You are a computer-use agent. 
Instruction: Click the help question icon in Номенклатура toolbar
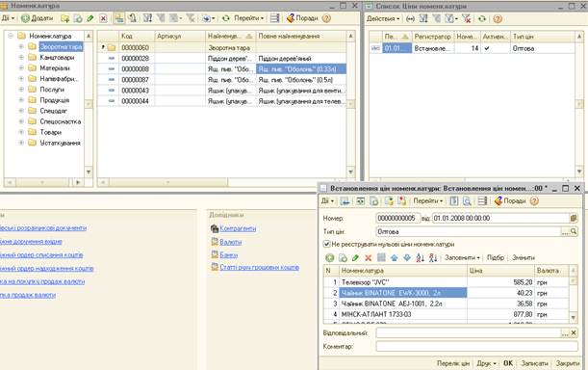[326, 18]
